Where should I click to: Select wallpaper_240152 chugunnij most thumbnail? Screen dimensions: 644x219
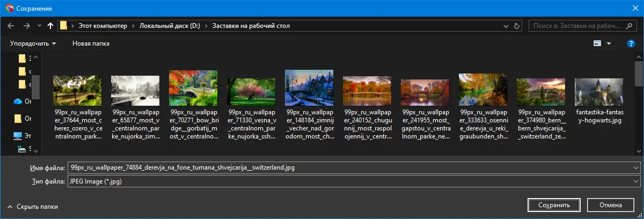coord(367,90)
